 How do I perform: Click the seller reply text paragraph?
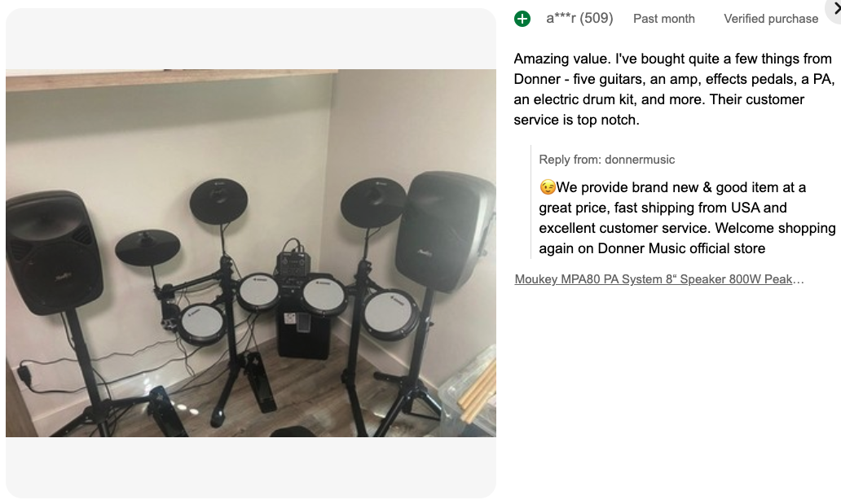[x=687, y=217]
